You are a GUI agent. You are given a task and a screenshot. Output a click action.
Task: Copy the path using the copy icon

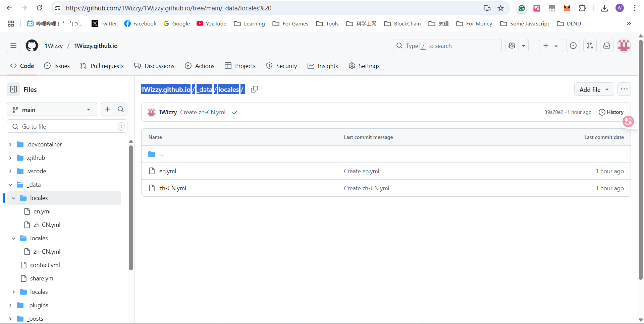[x=254, y=89]
